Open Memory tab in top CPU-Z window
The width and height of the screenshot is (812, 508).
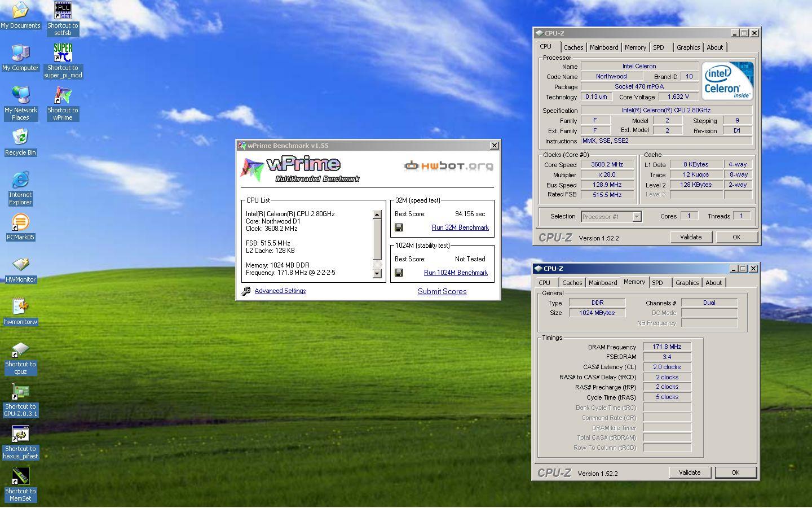tap(635, 47)
